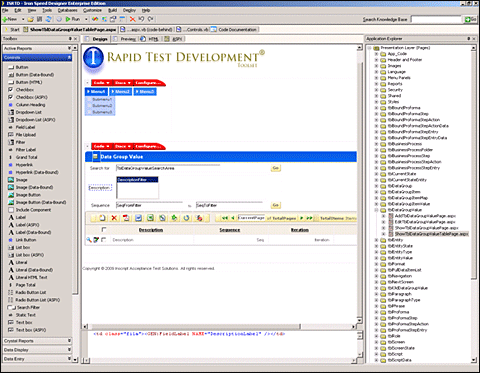Click the design area horizontal scrollbar
The height and width of the screenshot is (373, 480).
(220, 327)
